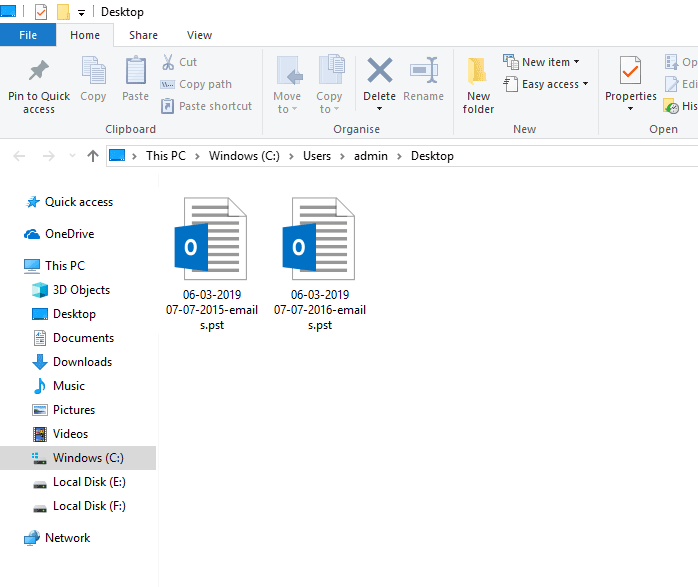Expand the chevron after Windows (C:) in address bar
Viewport: 698px width, 587px height.
click(291, 156)
